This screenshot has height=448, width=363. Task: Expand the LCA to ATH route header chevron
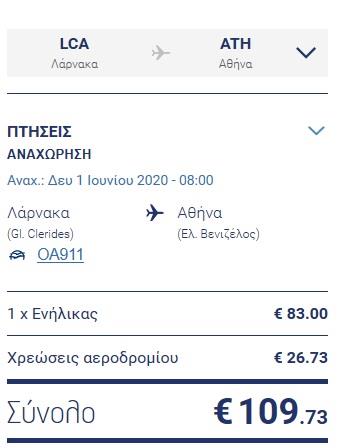click(306, 52)
